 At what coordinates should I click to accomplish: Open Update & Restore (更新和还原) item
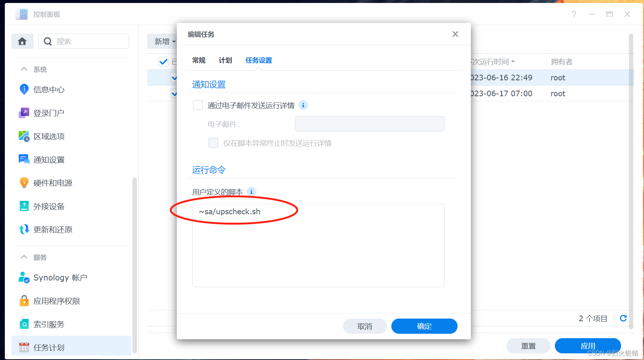click(x=71, y=229)
